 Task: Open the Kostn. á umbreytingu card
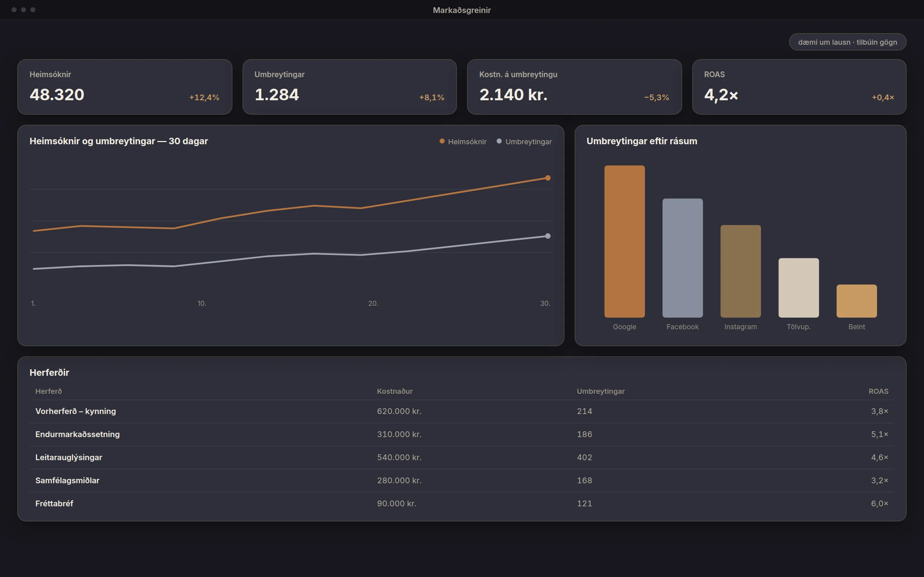coord(574,87)
